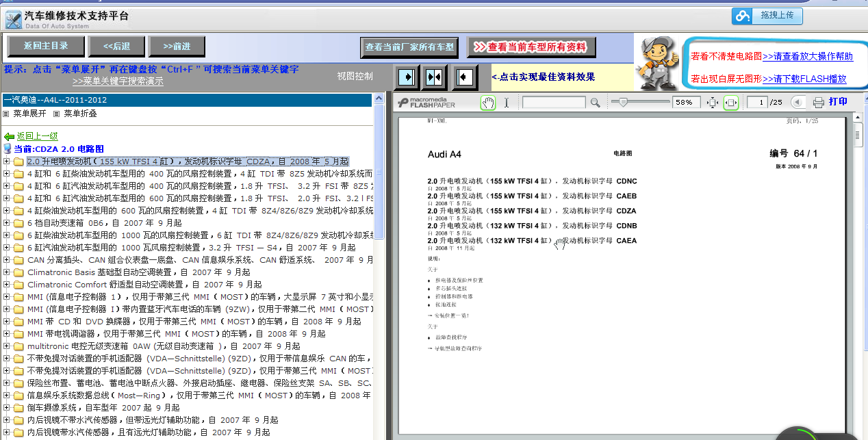Click 查看当前车型所有资料 button
868x440 pixels.
point(531,47)
